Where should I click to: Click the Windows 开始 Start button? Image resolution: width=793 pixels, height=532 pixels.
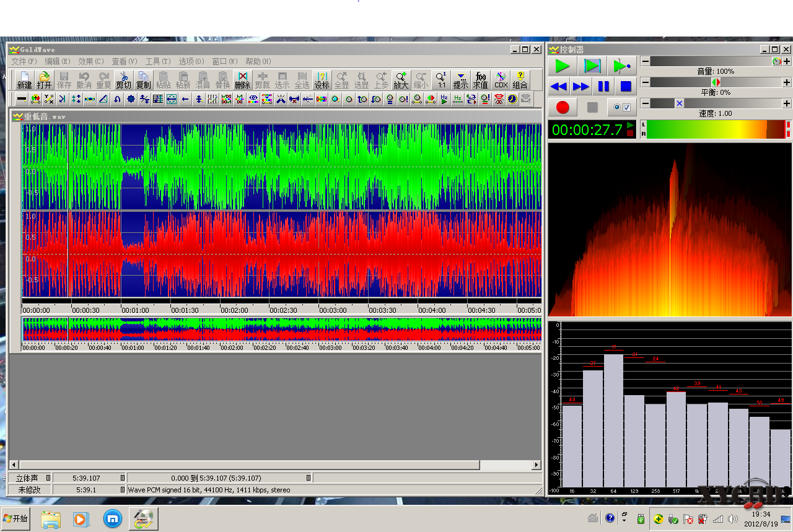click(x=15, y=518)
